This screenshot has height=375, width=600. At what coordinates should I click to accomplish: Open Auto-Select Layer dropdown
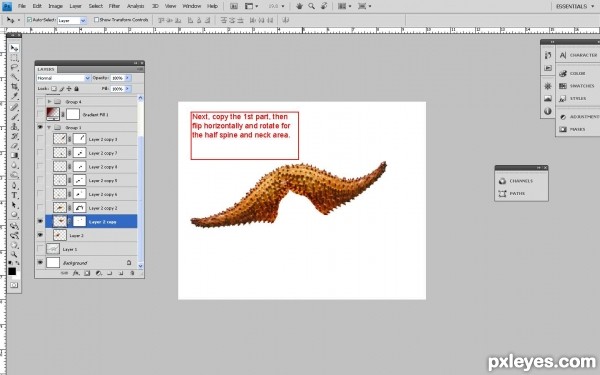72,20
